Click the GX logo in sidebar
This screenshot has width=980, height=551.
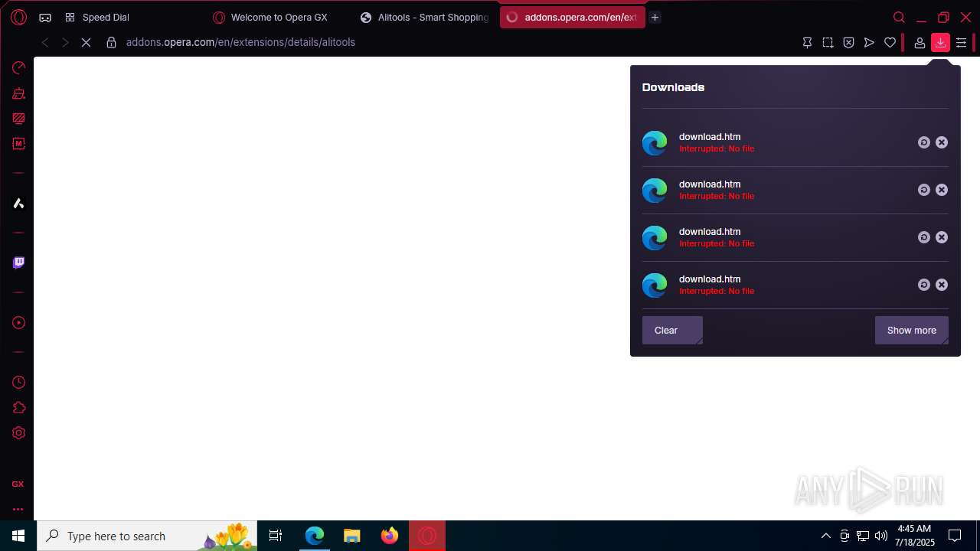point(18,484)
